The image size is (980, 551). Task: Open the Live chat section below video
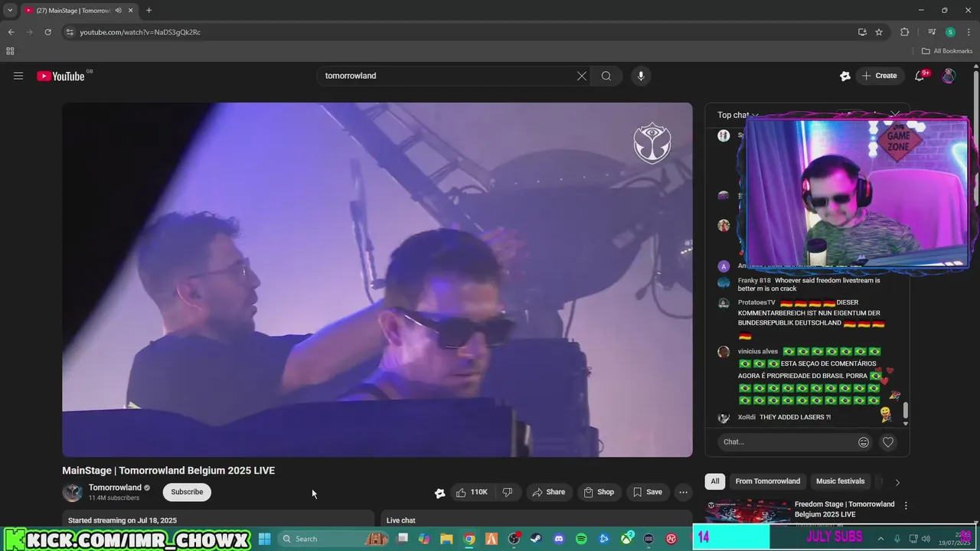tap(537, 519)
